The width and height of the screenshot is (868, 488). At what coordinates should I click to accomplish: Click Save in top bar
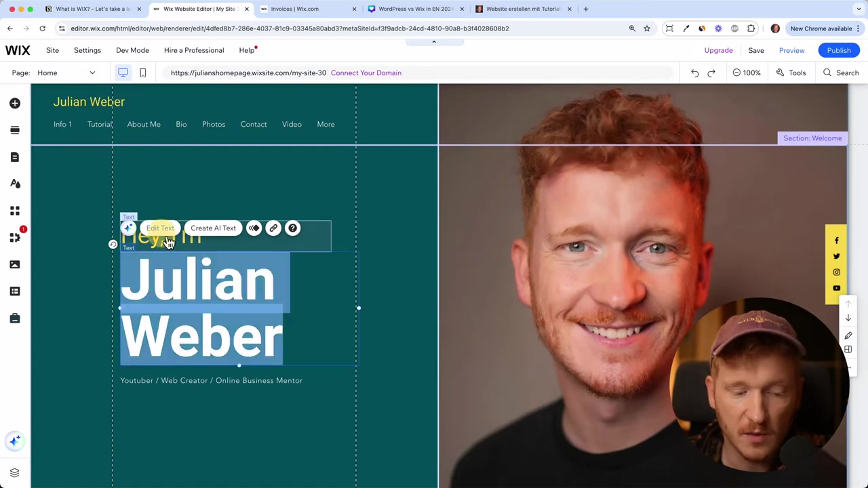coord(756,50)
